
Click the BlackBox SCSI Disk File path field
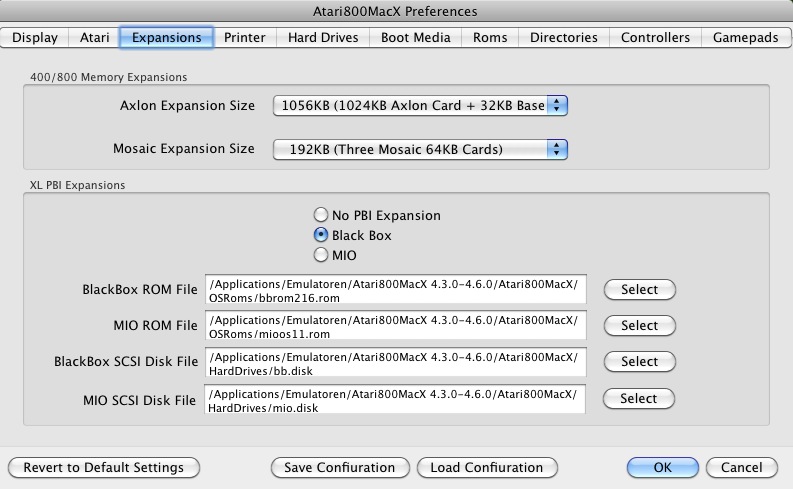point(395,362)
